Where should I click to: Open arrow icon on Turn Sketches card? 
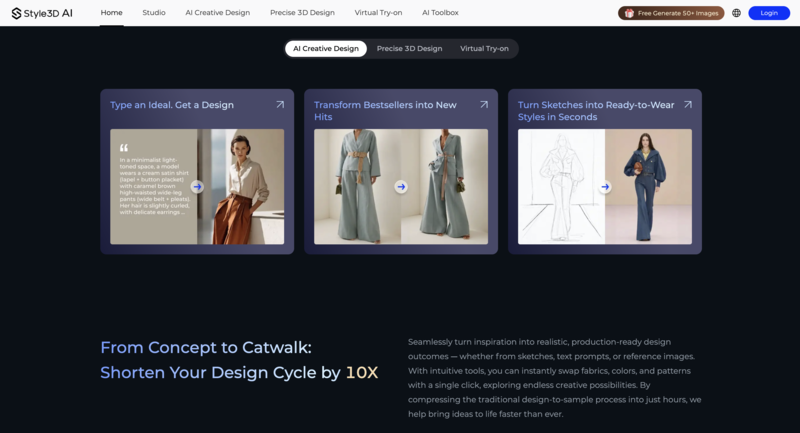(x=687, y=104)
